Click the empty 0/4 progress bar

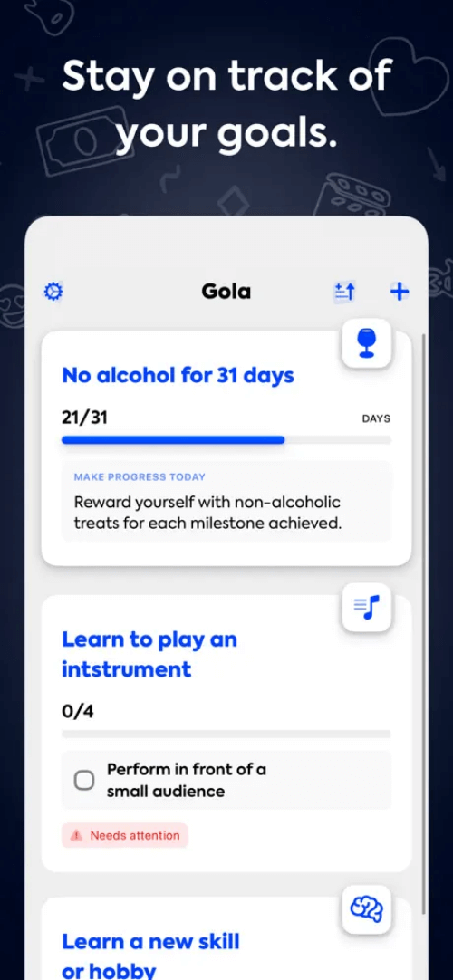[226, 734]
